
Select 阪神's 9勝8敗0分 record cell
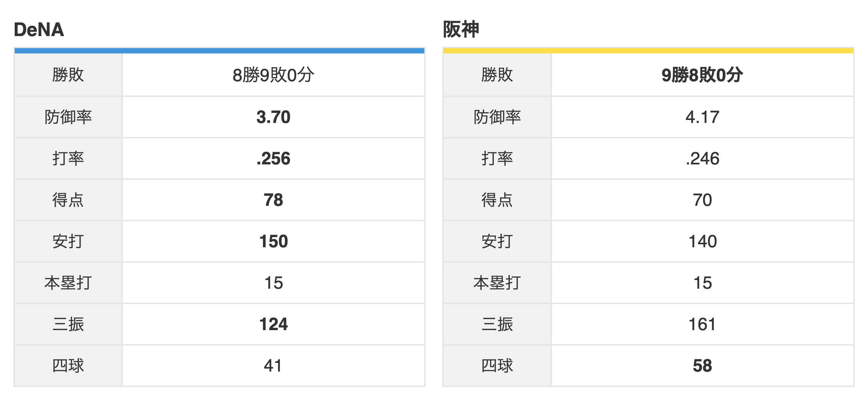(702, 75)
